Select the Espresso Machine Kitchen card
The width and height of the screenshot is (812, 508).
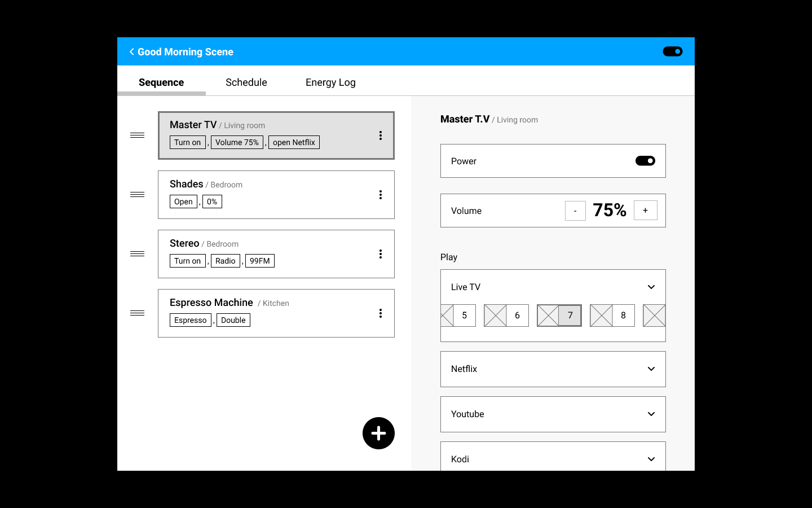(276, 313)
